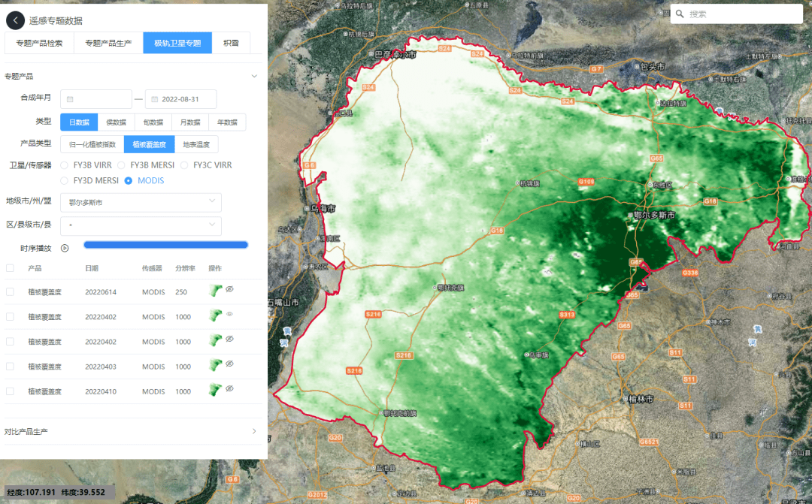
Task: Check the box for the 20220410 row
Action: (x=10, y=391)
